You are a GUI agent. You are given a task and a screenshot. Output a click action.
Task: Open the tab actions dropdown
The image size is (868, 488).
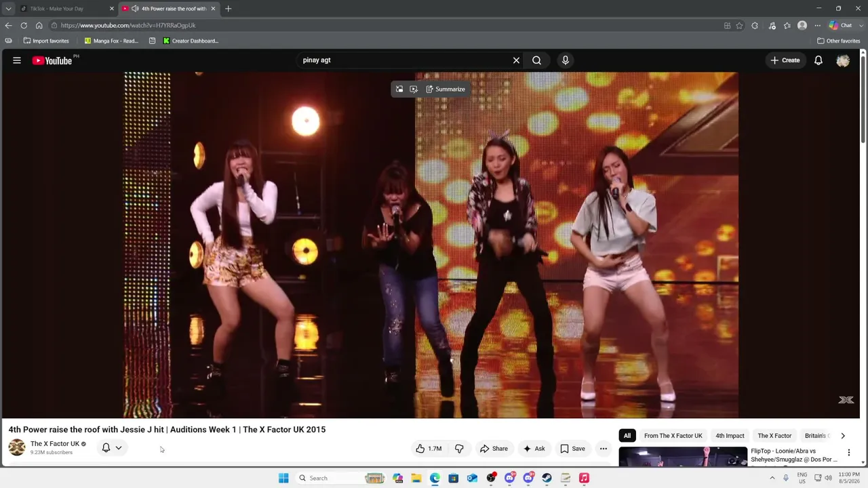8,9
